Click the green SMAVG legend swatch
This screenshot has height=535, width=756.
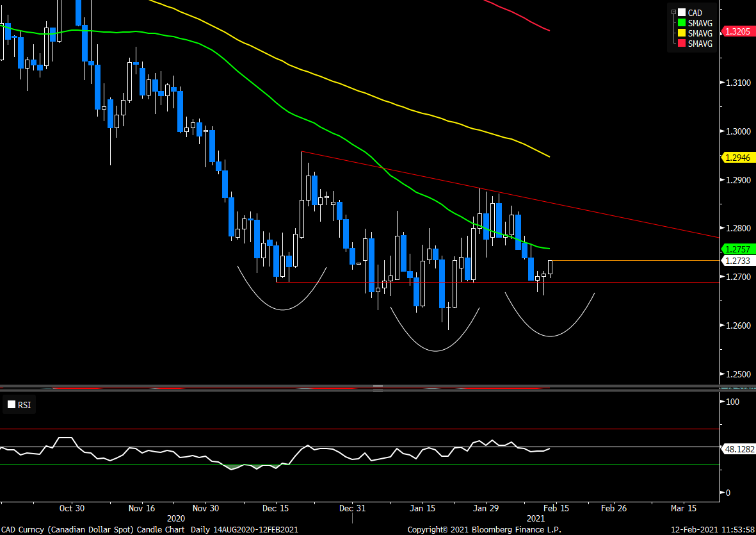click(x=682, y=22)
